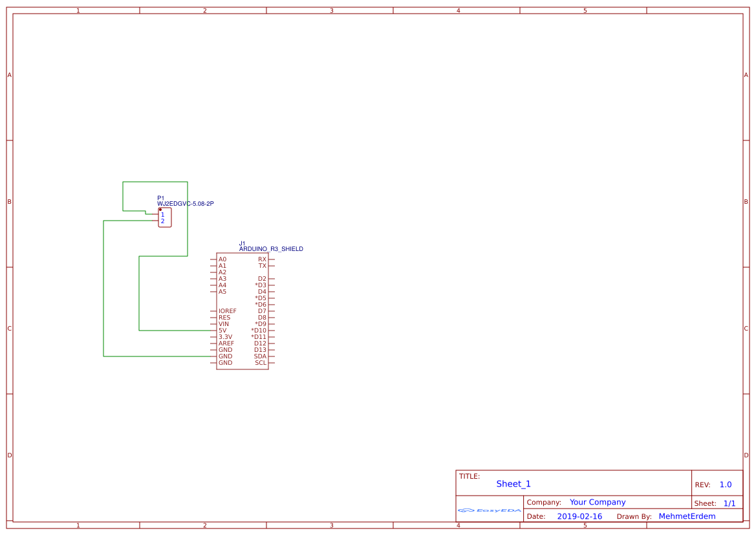Viewport: 756px width, 535px height.
Task: Click the Sheet 1/1 field
Action: pyautogui.click(x=729, y=503)
